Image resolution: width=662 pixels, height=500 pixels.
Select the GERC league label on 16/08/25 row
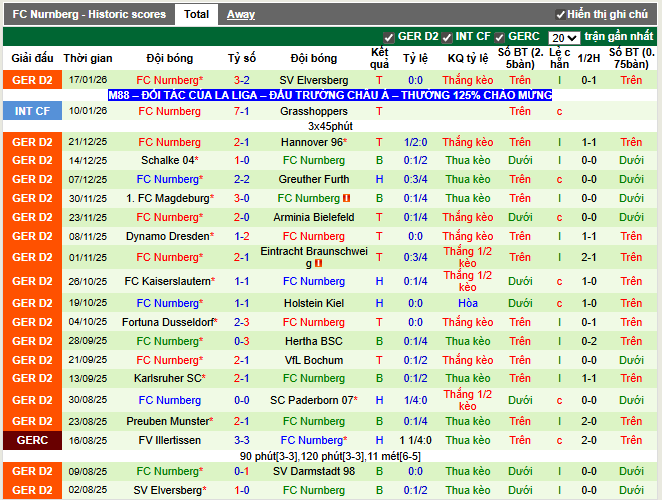[x=33, y=440]
